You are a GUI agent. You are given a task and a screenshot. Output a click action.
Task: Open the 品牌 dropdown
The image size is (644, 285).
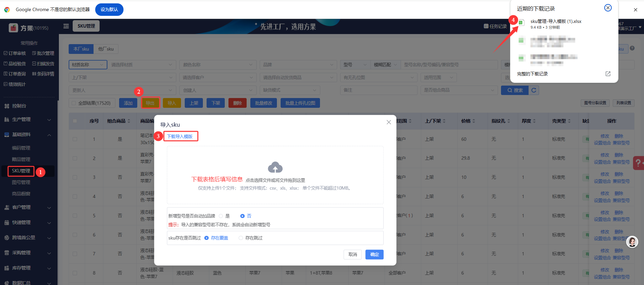click(298, 65)
